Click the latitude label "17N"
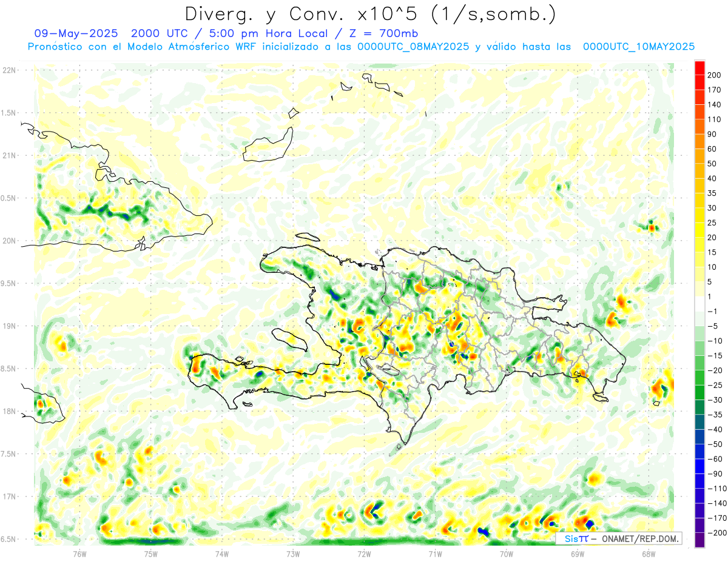 (x=8, y=497)
